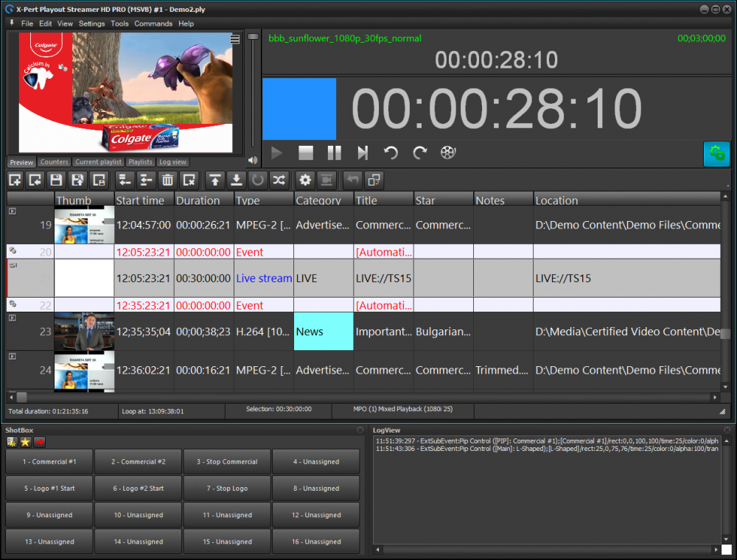
Task: Click the yellow star icon in ShotBox
Action: tap(25, 442)
